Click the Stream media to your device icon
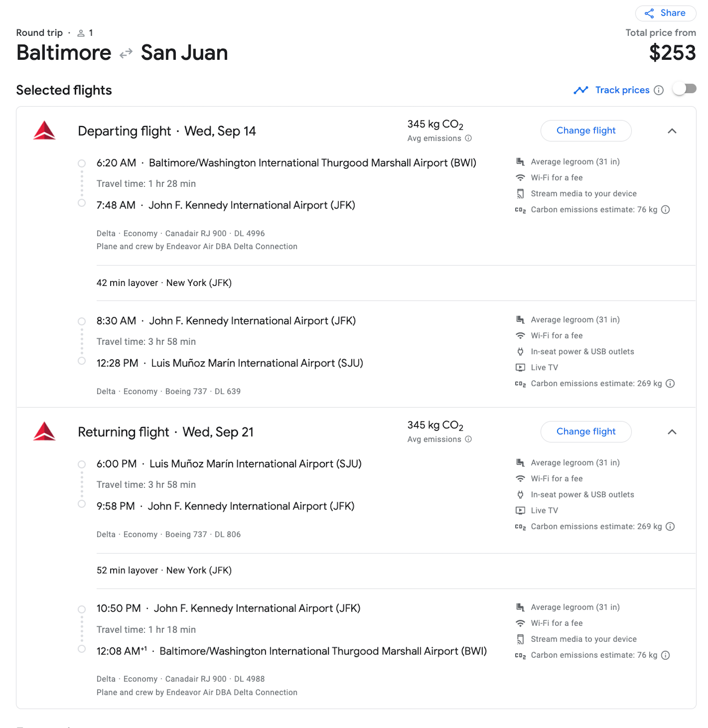Image resolution: width=708 pixels, height=728 pixels. click(x=520, y=193)
